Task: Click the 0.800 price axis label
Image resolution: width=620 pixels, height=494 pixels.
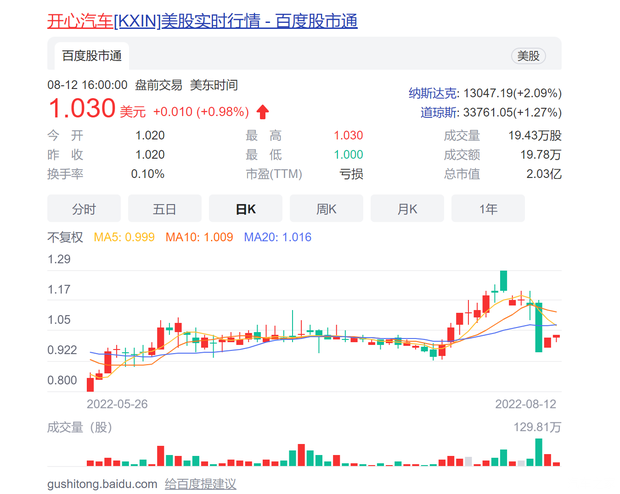Action: click(x=62, y=380)
